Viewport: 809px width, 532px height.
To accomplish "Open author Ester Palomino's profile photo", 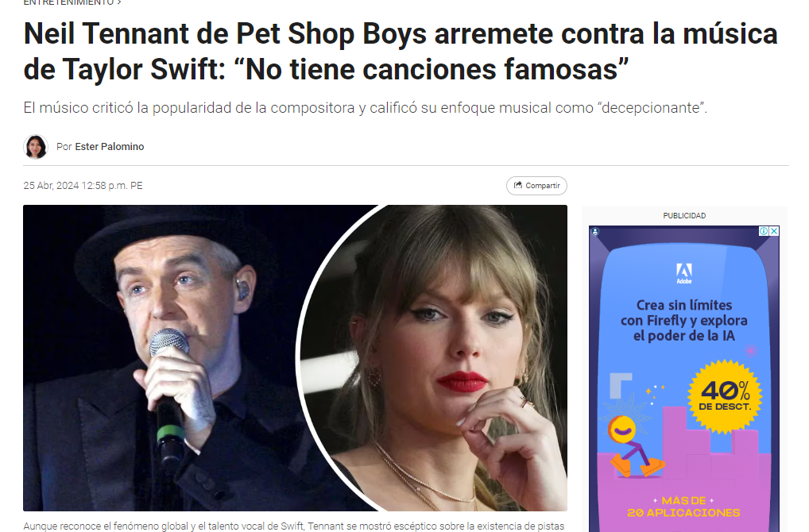I will (x=36, y=147).
